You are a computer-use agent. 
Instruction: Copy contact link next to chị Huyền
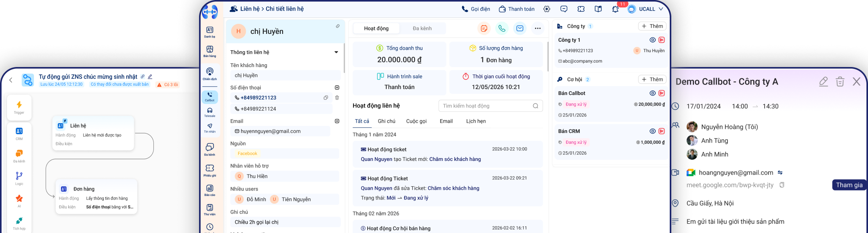(338, 26)
